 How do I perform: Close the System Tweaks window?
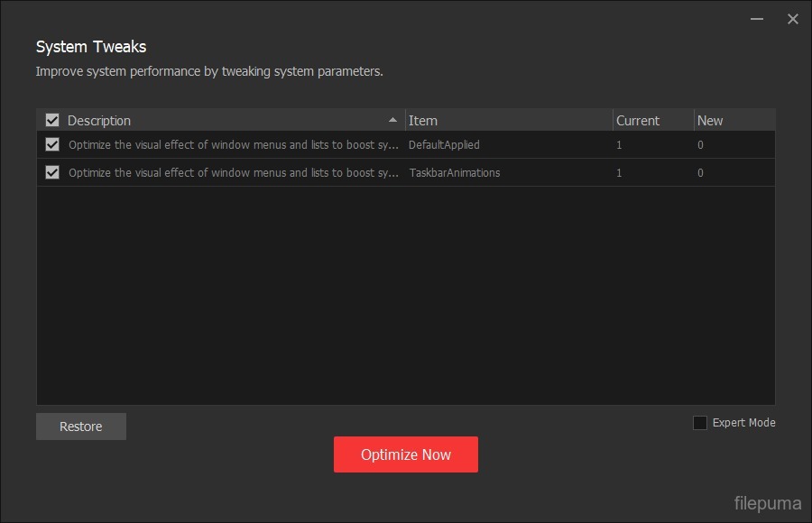(x=793, y=19)
